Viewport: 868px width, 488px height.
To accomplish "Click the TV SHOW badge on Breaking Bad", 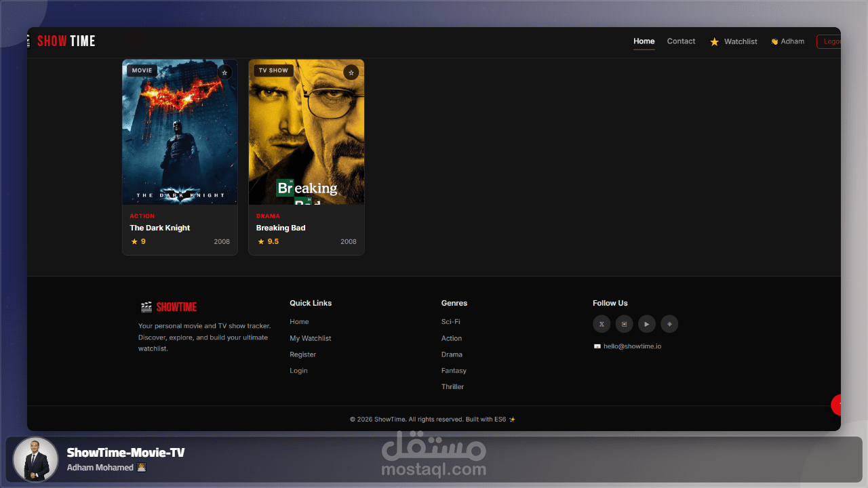I will pos(273,70).
